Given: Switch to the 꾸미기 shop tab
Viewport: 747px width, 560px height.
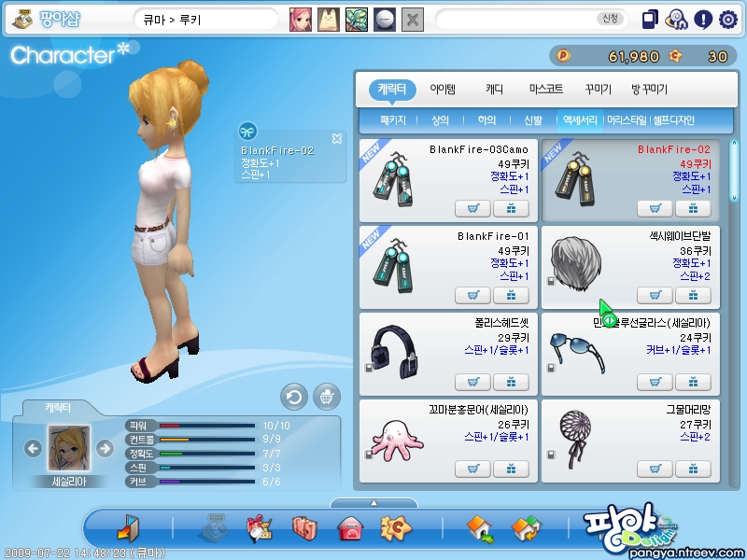Looking at the screenshot, I should (598, 89).
